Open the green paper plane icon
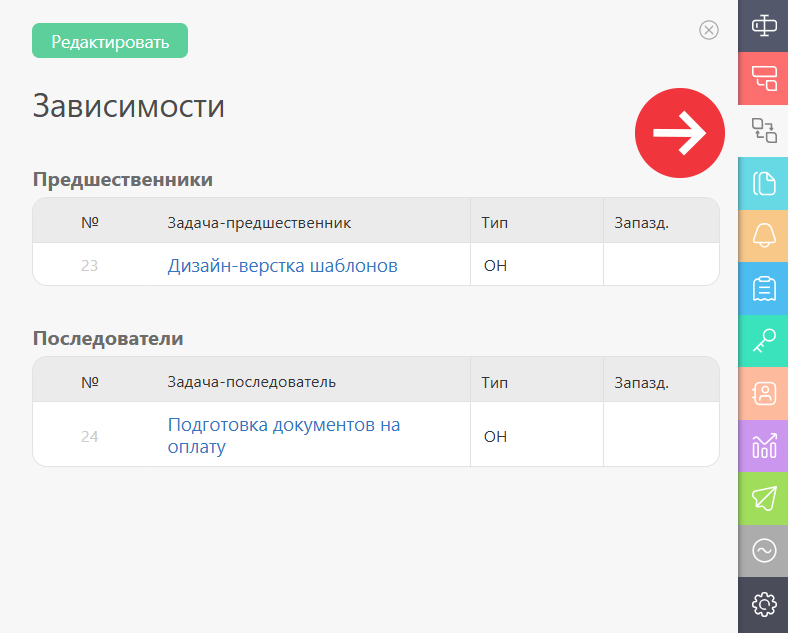Screen dimensions: 788x633 tap(763, 498)
